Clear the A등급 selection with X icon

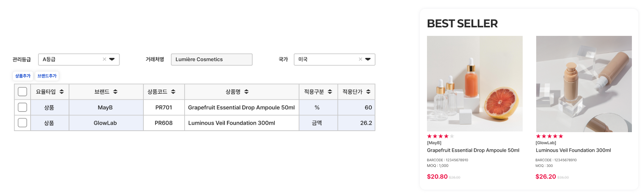point(104,59)
